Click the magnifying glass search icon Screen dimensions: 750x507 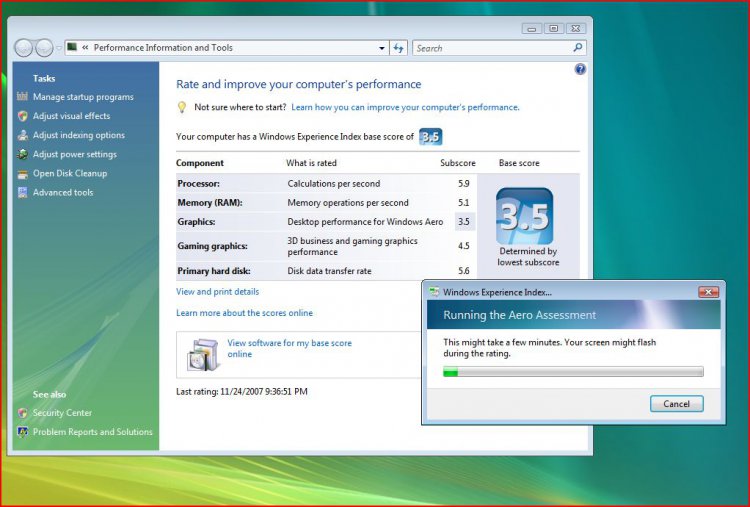[578, 47]
